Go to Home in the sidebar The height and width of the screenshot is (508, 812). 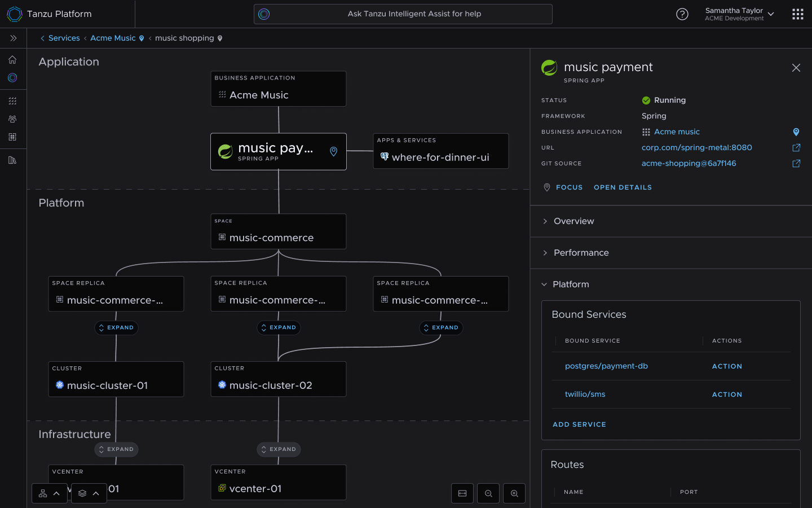[x=12, y=60]
